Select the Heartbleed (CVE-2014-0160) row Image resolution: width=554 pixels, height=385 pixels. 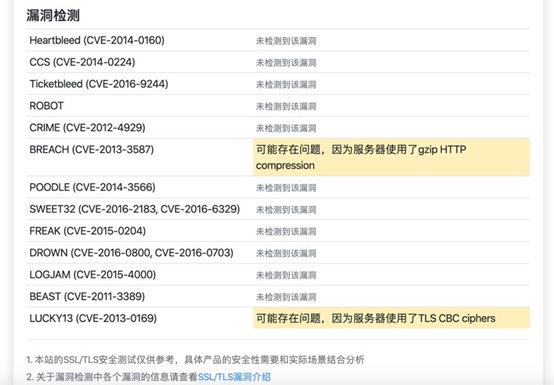278,40
